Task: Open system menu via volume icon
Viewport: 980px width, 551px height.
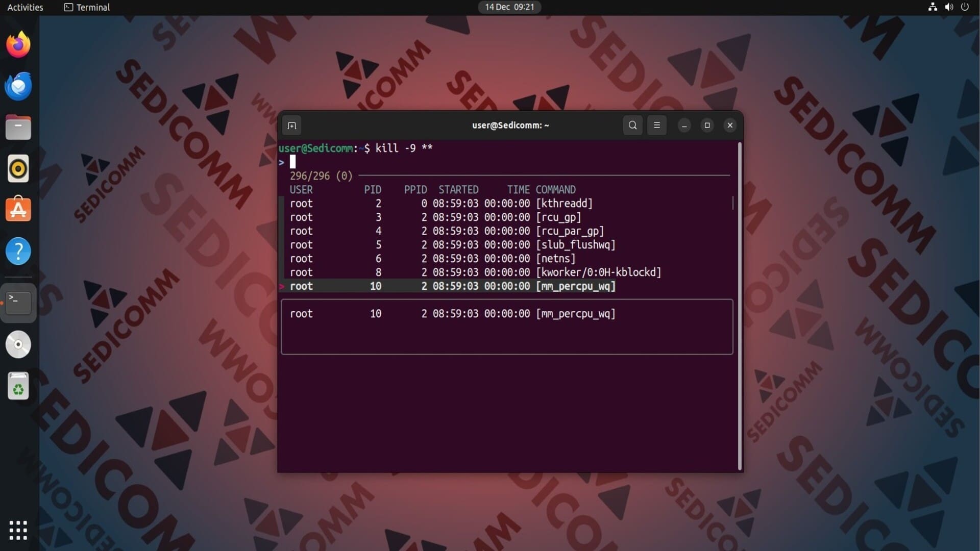Action: tap(948, 7)
